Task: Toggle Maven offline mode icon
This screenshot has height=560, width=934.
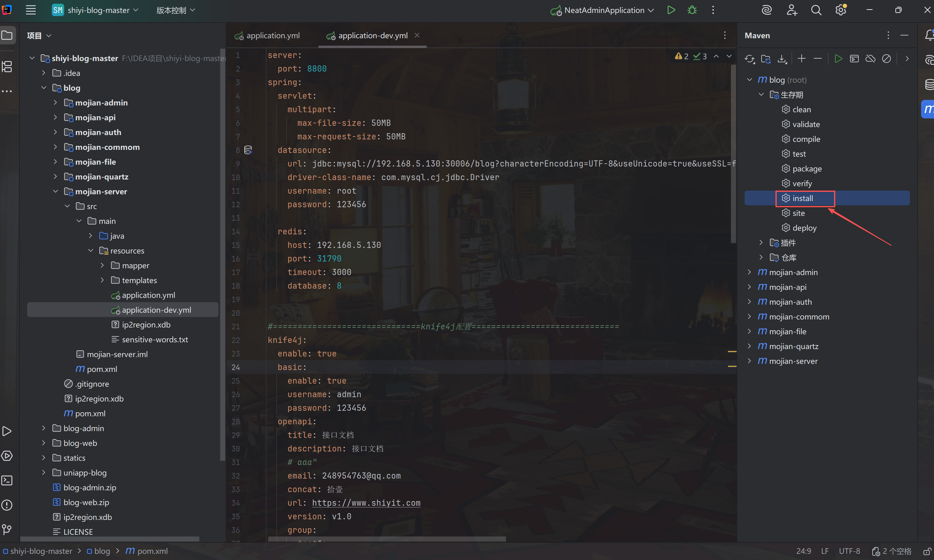Action: click(x=870, y=59)
